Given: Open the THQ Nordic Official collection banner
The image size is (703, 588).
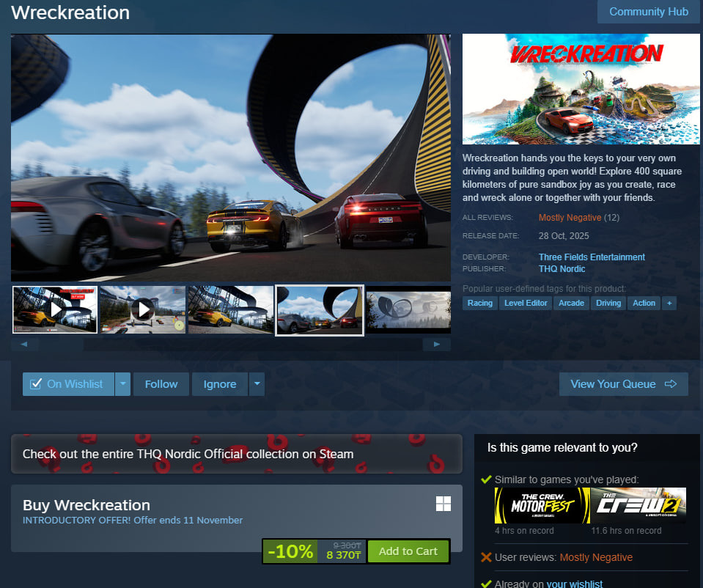Looking at the screenshot, I should coord(236,454).
